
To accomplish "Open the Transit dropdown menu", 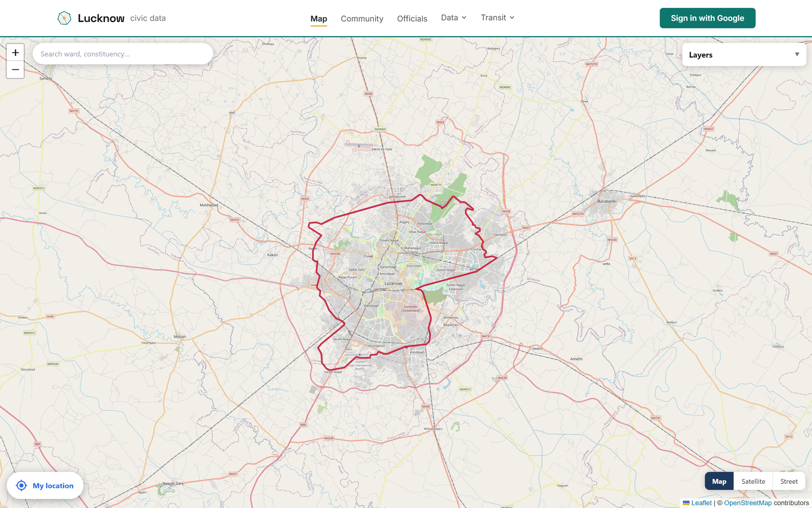I will [498, 18].
